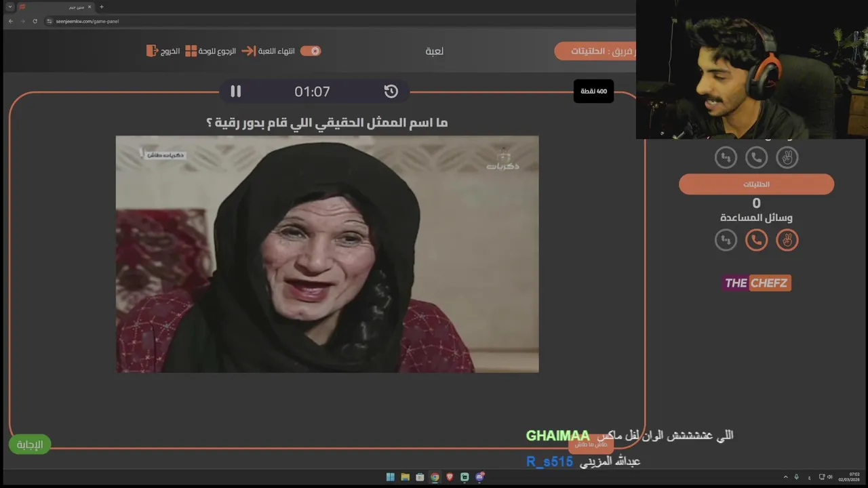Reveal the answer with green الإجابة button
Screen dimensions: 868x488
pyautogui.click(x=30, y=445)
